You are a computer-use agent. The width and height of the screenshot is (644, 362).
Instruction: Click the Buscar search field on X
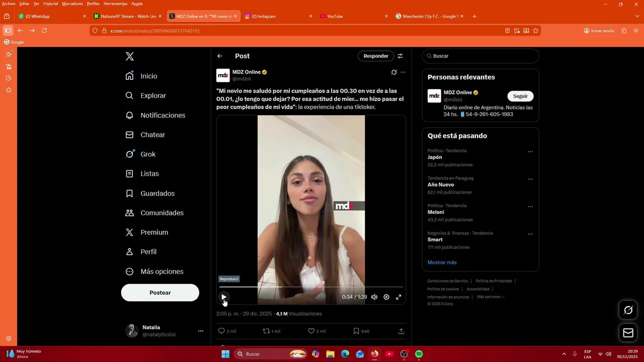480,56
